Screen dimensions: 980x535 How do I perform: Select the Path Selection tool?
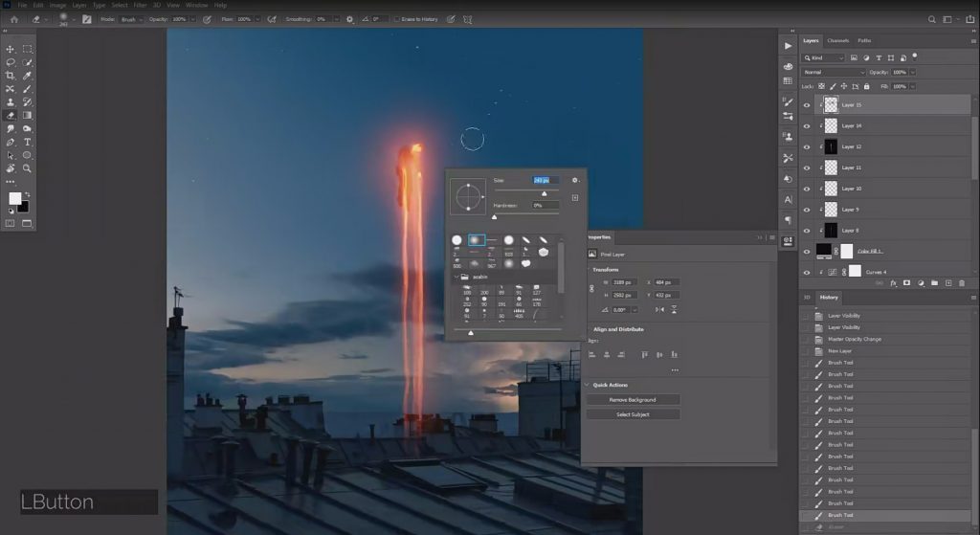(10, 155)
